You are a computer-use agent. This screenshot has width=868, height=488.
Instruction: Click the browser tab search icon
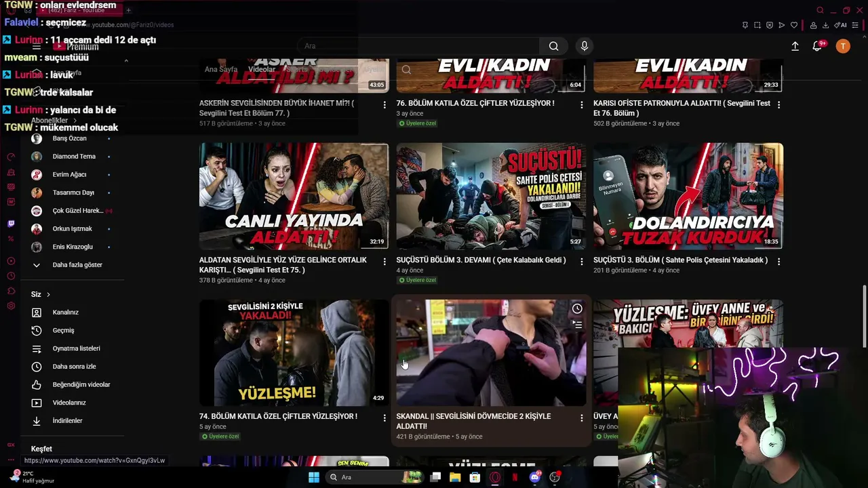(820, 10)
